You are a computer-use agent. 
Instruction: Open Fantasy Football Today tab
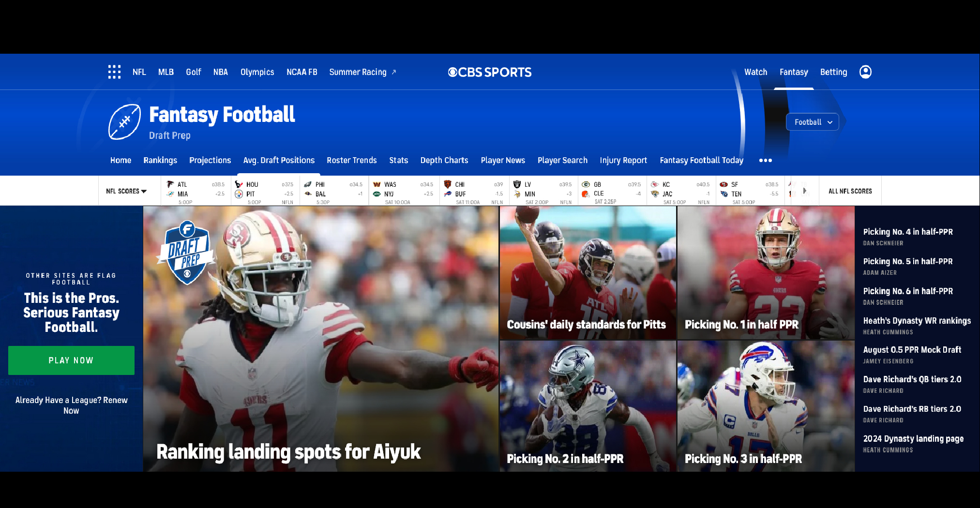coord(702,160)
